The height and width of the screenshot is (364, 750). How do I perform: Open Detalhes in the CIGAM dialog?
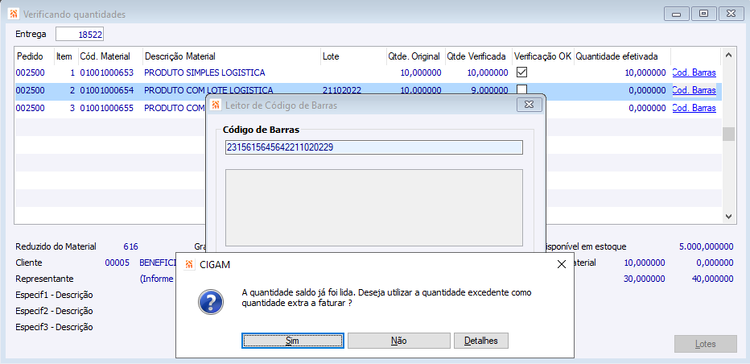coord(481,341)
